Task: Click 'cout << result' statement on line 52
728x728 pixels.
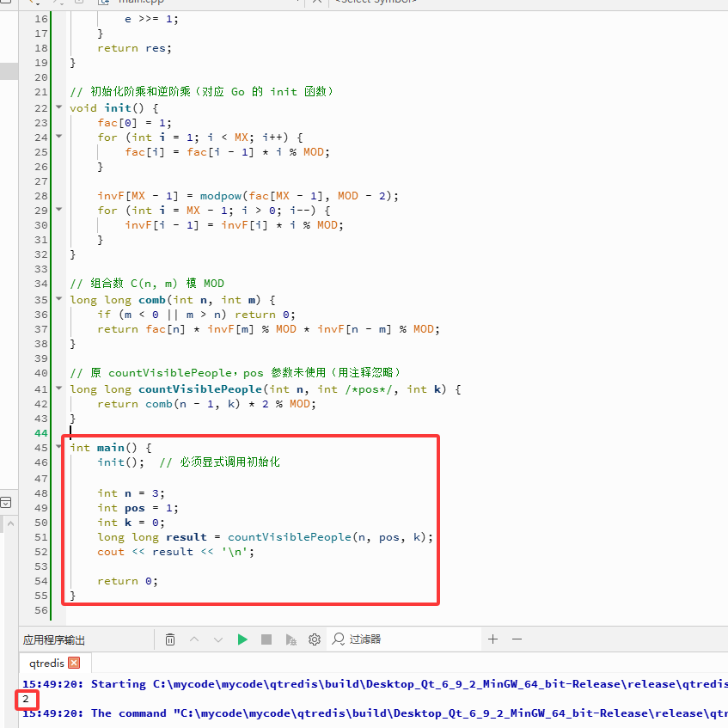Action: (176, 552)
